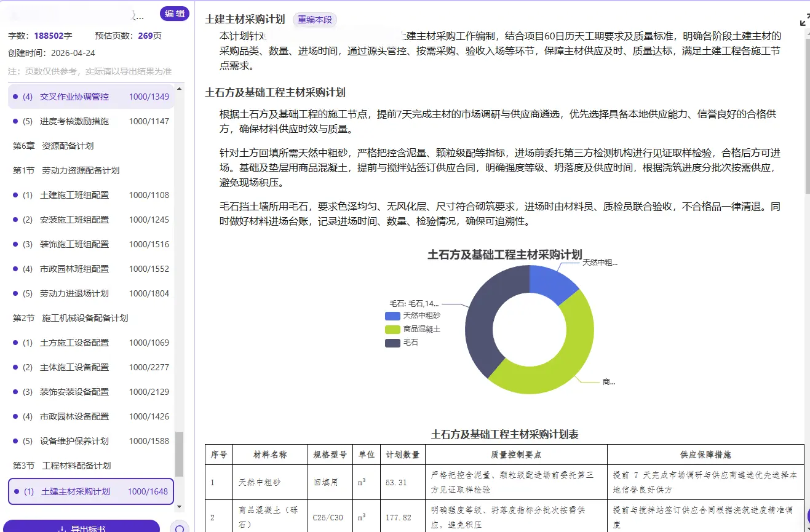
Task: Select (2) 主体施工设备配置 item
Action: click(91, 367)
